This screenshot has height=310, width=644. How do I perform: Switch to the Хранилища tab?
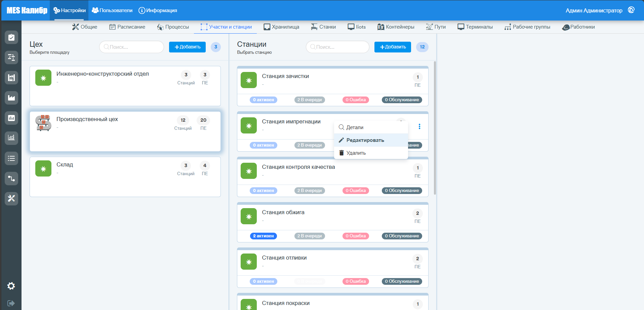point(281,27)
